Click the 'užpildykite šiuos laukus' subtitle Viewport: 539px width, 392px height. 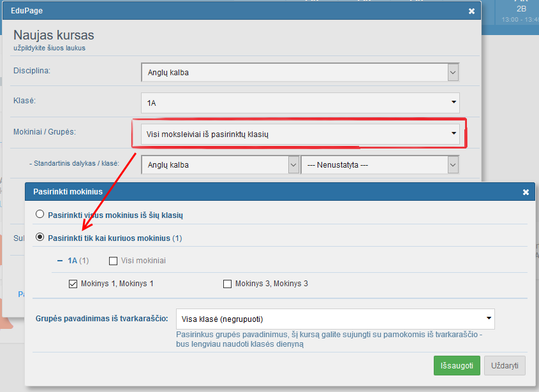pyautogui.click(x=49, y=48)
